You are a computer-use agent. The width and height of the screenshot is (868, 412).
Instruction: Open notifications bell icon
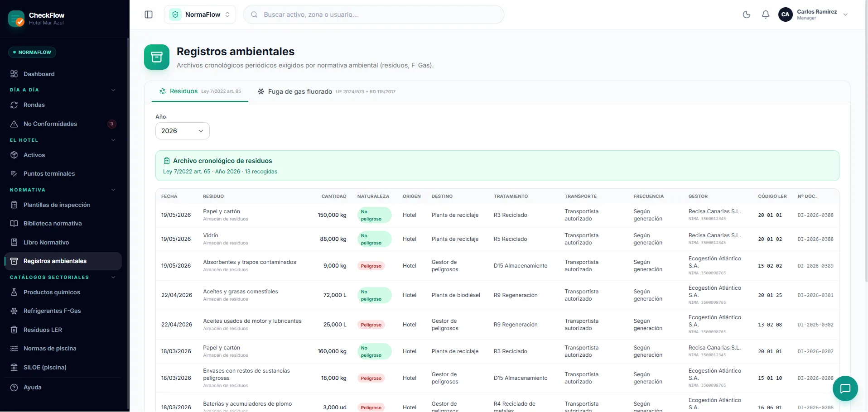coord(766,14)
